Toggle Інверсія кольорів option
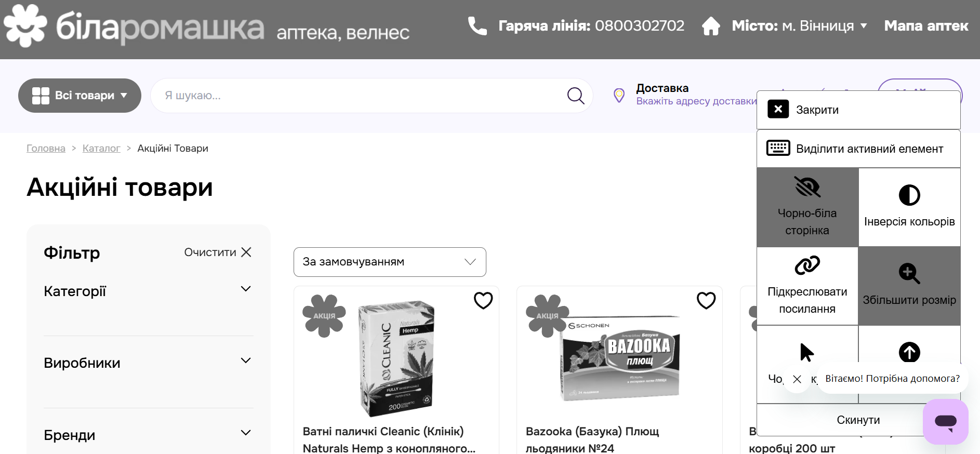980x454 pixels. click(x=909, y=207)
